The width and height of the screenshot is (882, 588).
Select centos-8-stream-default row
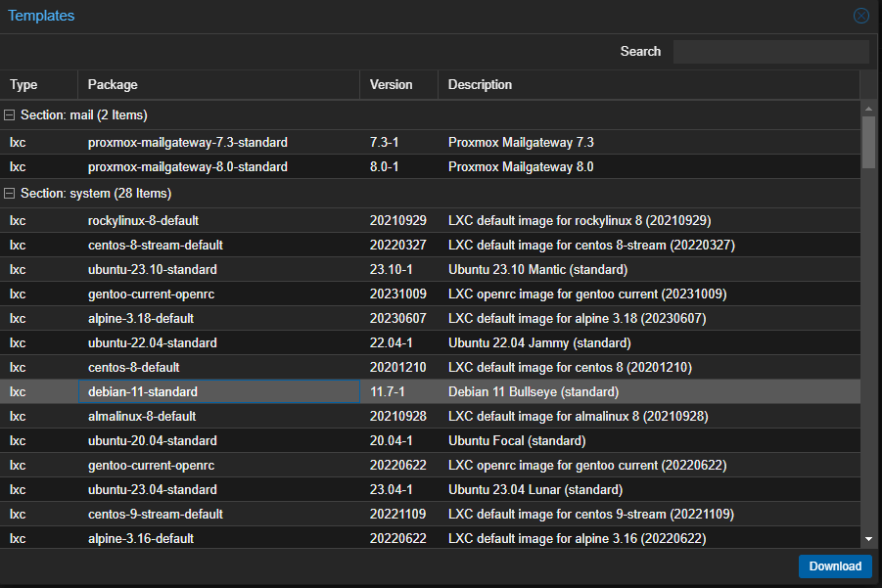tap(430, 246)
